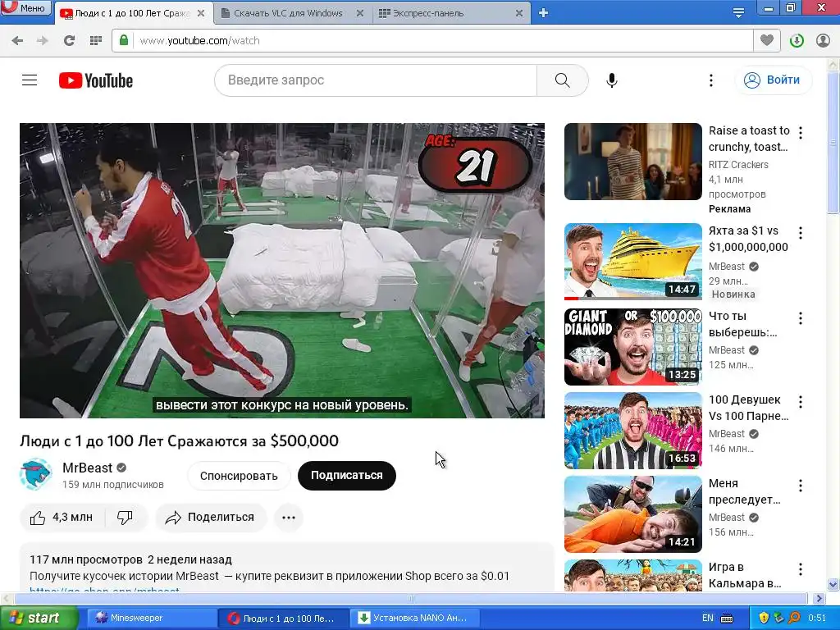Open the green downloads icon in toolbar

click(797, 41)
